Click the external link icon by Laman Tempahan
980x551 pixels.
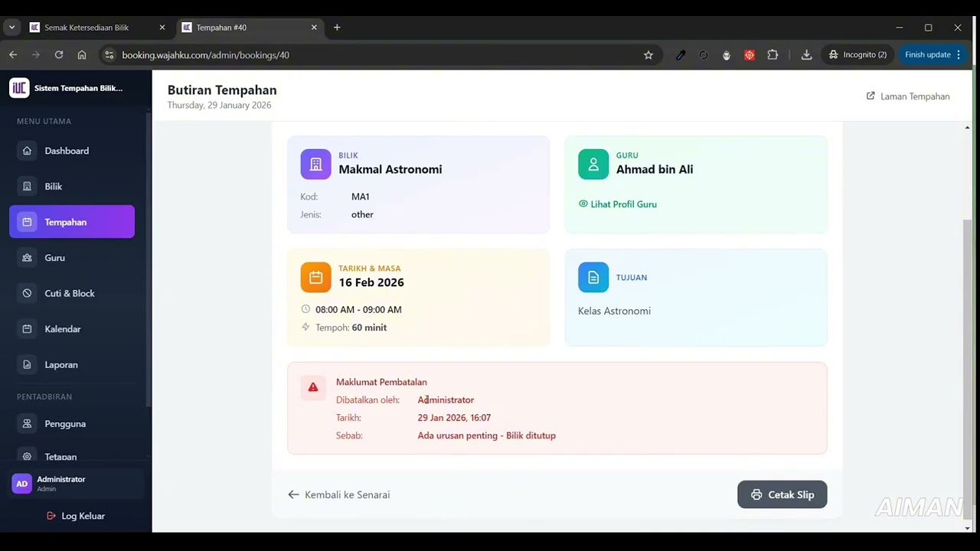coord(871,96)
